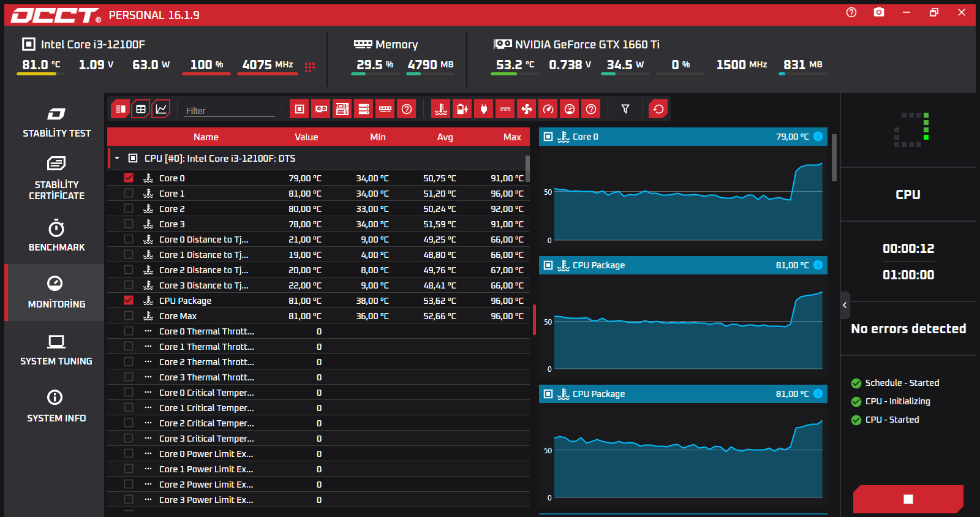Open the System Info section
The width and height of the screenshot is (980, 517).
(x=56, y=407)
